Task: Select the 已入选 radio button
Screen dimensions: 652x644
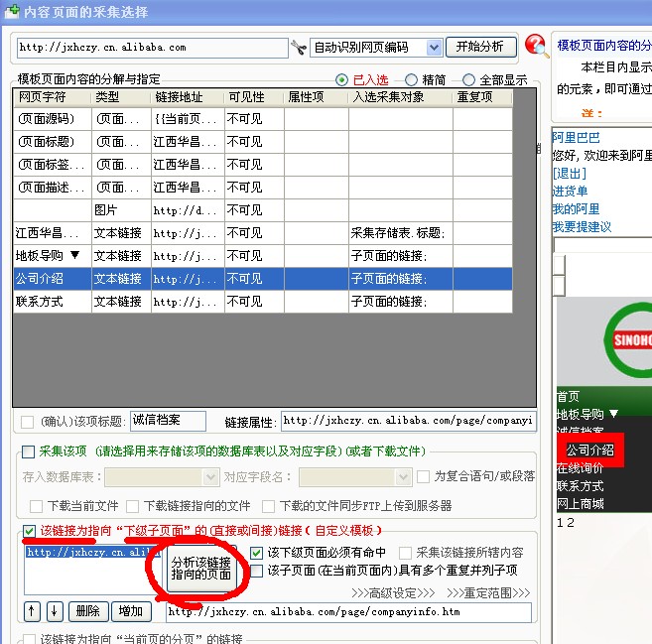Action: click(x=342, y=79)
